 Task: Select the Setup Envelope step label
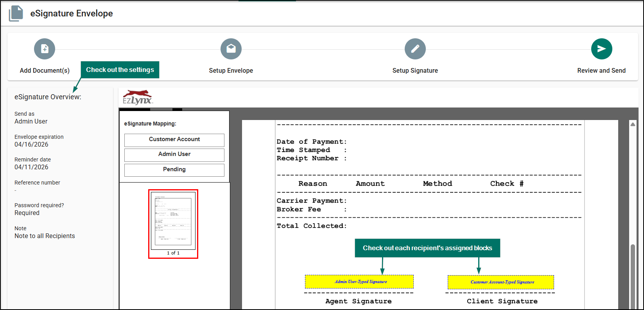(231, 70)
